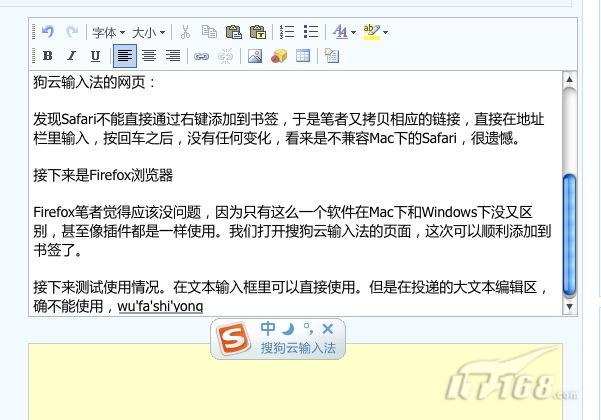
Task: Click the red and yellow objects icon
Action: point(279,56)
